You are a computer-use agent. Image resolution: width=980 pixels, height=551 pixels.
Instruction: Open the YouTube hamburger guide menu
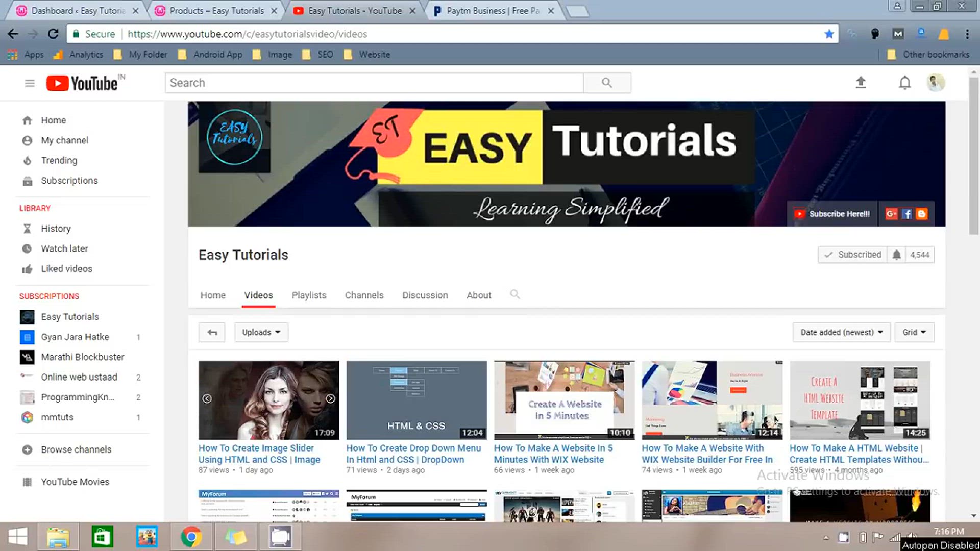(30, 83)
